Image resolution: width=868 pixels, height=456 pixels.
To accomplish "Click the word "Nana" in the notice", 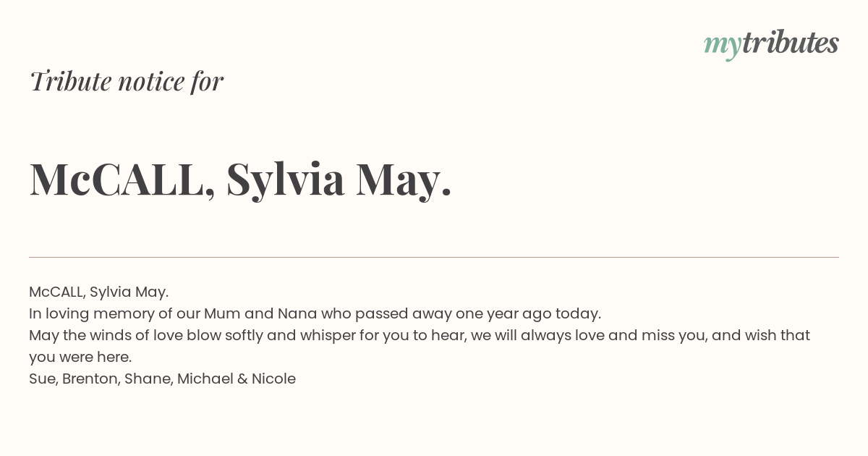I will [x=297, y=313].
